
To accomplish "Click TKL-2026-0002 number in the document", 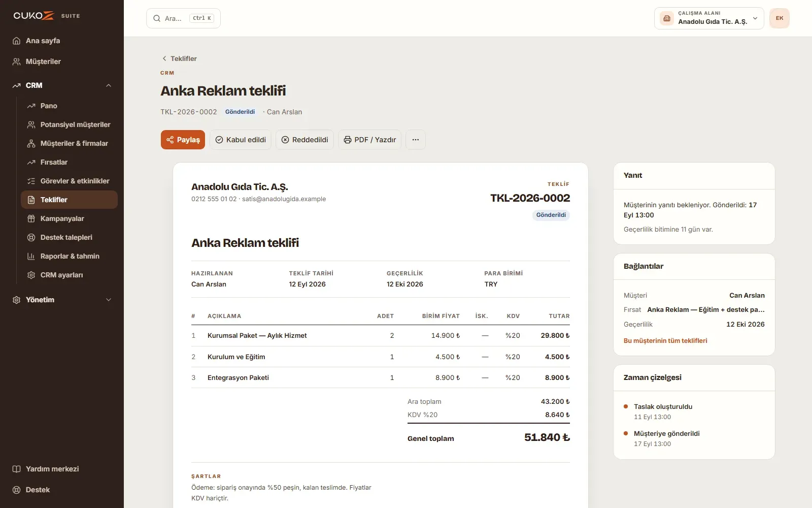I will point(530,198).
